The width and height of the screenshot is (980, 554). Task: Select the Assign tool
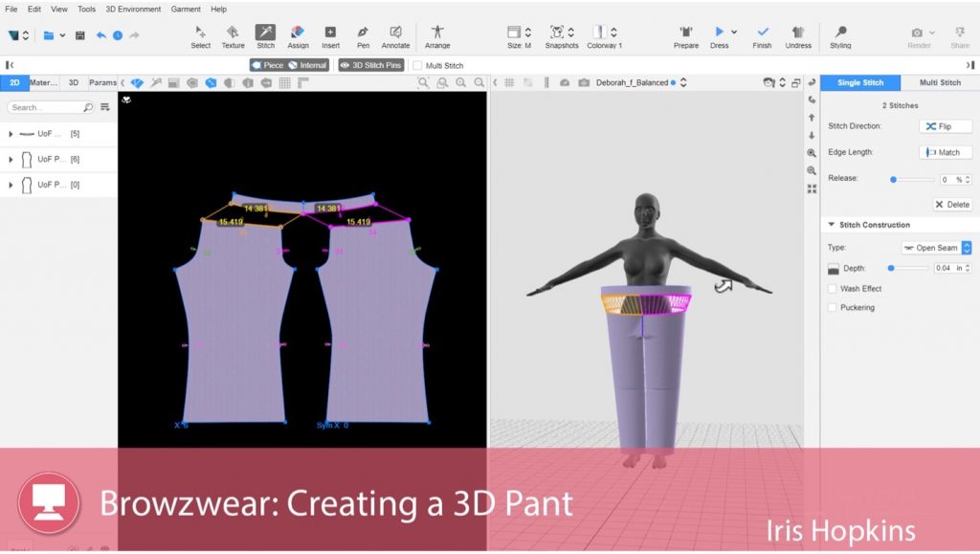point(299,33)
